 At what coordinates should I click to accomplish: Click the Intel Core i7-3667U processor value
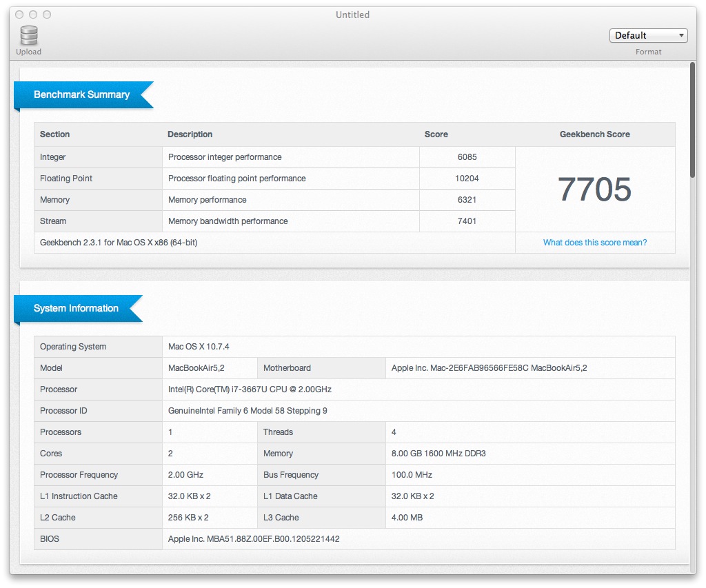tap(250, 389)
